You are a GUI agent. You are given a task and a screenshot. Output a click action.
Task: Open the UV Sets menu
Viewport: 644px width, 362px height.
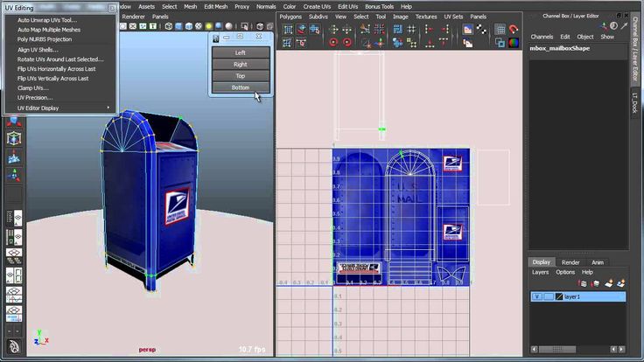[x=453, y=17]
